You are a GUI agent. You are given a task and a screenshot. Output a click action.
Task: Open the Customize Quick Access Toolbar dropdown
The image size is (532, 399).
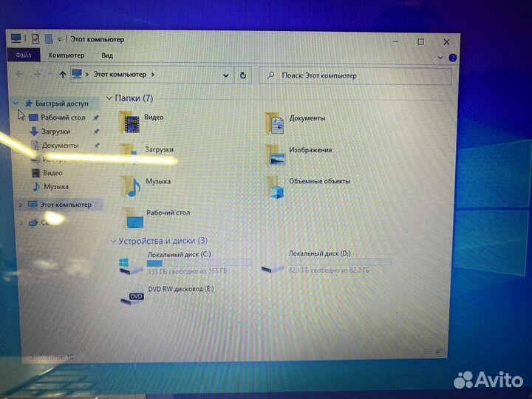coord(59,39)
